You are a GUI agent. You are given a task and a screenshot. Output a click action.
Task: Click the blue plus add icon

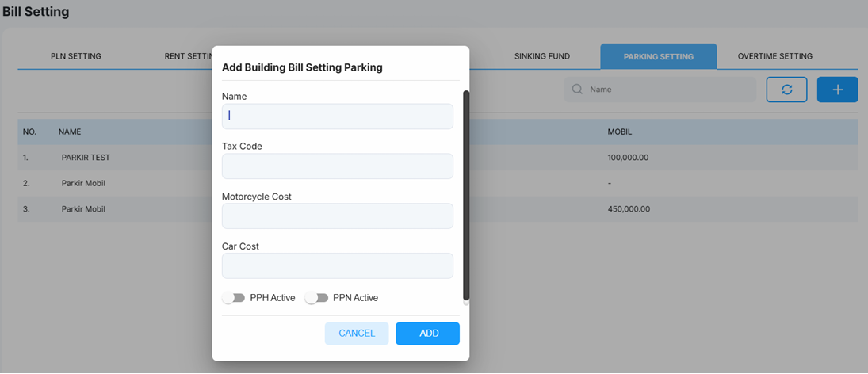click(x=838, y=90)
